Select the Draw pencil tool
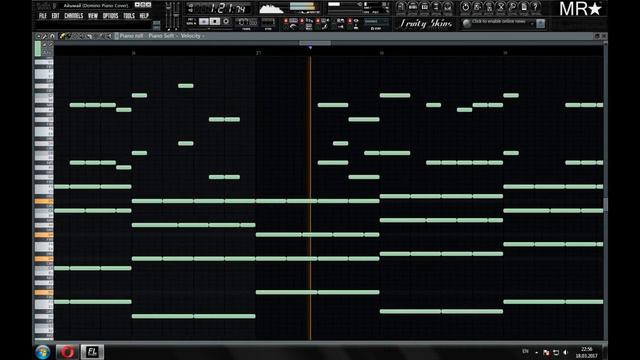The width and height of the screenshot is (640, 360). 62,36
